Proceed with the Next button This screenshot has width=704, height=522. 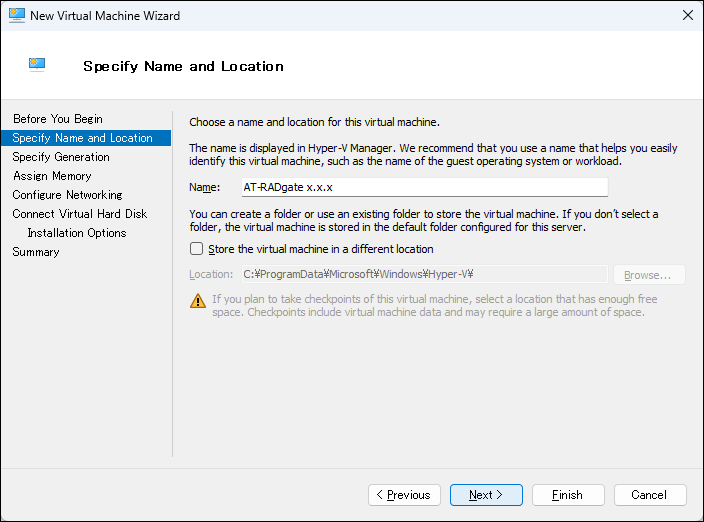coord(486,495)
